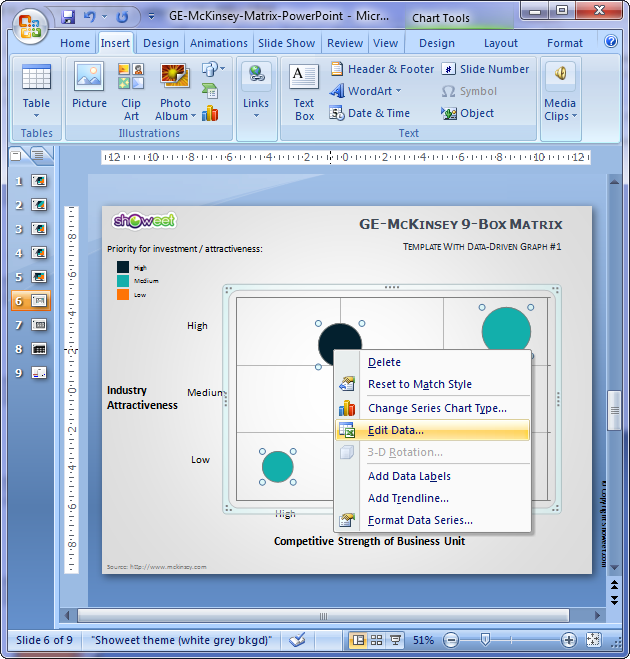
Task: Zoom in with plus button
Action: (568, 640)
